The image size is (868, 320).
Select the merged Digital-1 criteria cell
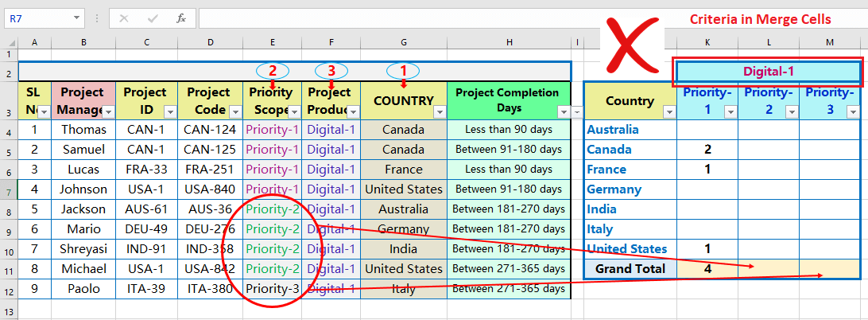click(769, 72)
